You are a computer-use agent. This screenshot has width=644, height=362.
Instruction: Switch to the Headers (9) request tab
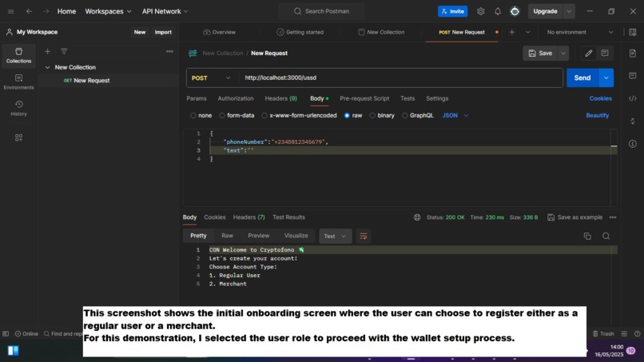point(281,98)
